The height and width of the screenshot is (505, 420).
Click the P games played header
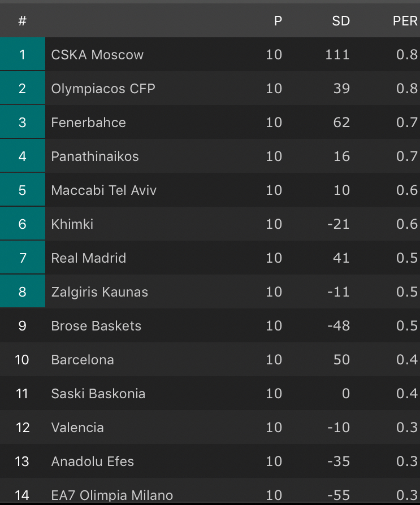click(x=278, y=21)
